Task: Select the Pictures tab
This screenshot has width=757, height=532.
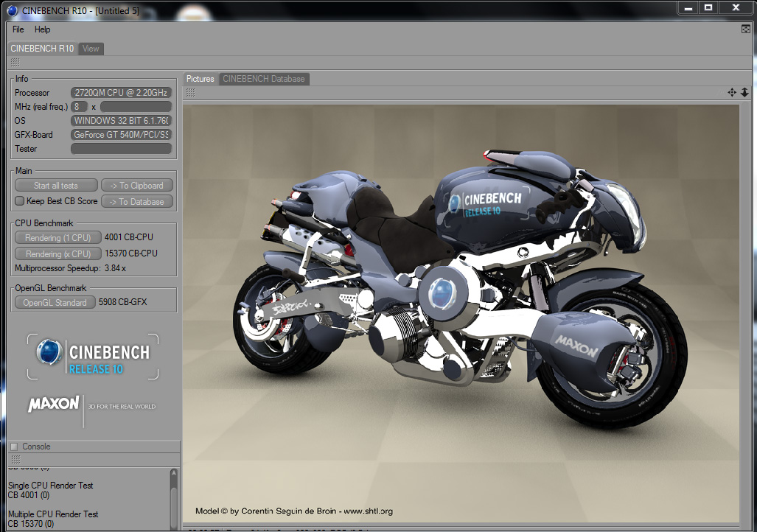Action: pos(200,79)
